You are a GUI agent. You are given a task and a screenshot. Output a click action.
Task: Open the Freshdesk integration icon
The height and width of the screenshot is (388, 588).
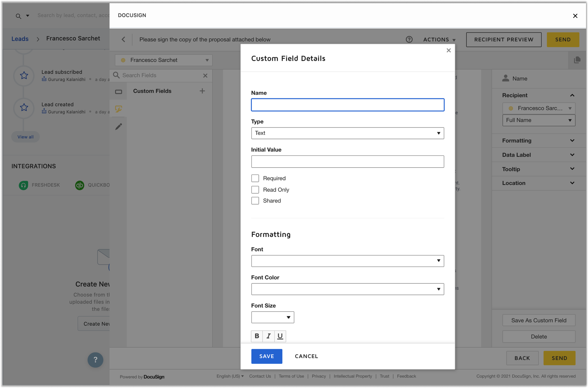pyautogui.click(x=23, y=185)
